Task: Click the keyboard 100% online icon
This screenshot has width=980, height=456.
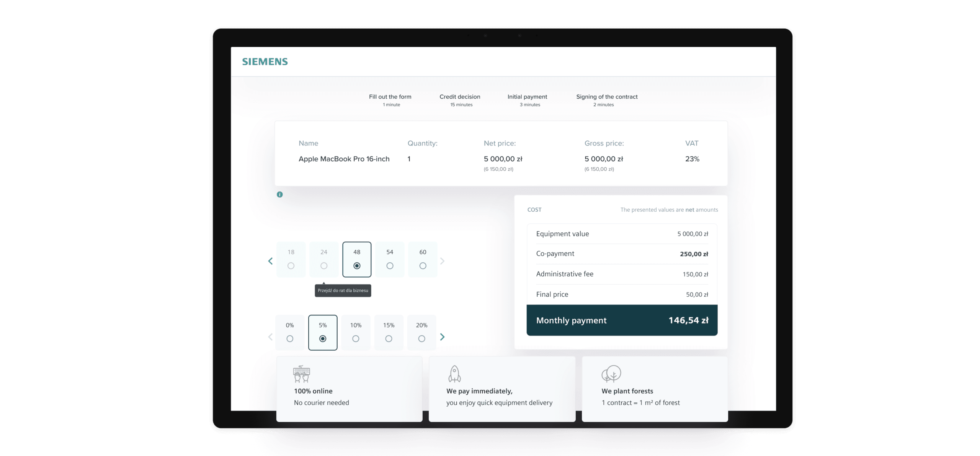Action: (302, 374)
